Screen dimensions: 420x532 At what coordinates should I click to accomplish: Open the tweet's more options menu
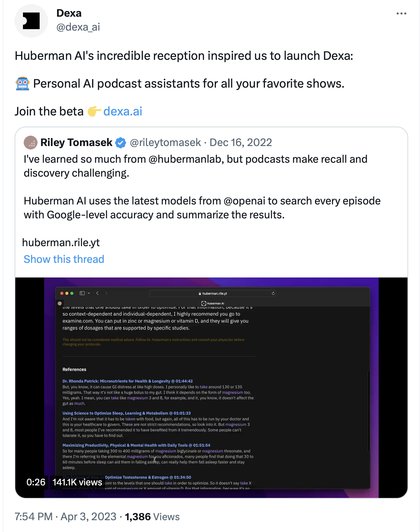tap(401, 14)
